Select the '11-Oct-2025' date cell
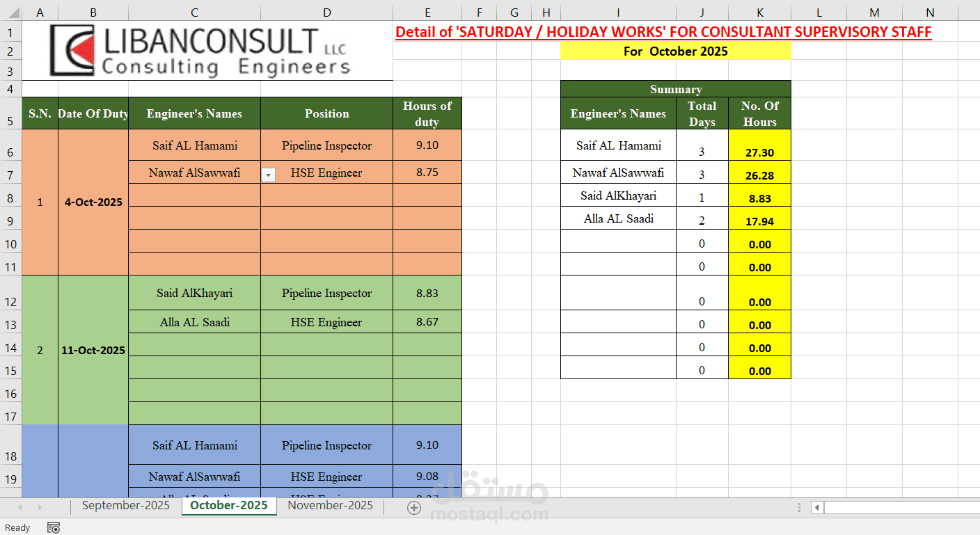 (x=93, y=350)
